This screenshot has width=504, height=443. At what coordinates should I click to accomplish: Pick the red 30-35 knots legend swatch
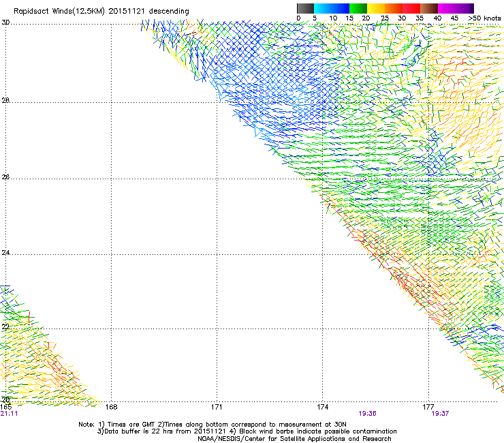[x=411, y=8]
